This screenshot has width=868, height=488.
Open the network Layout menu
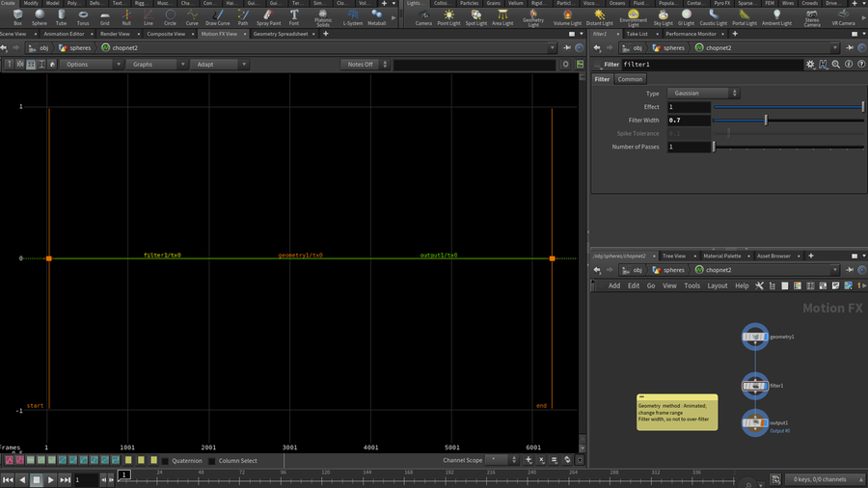click(718, 285)
